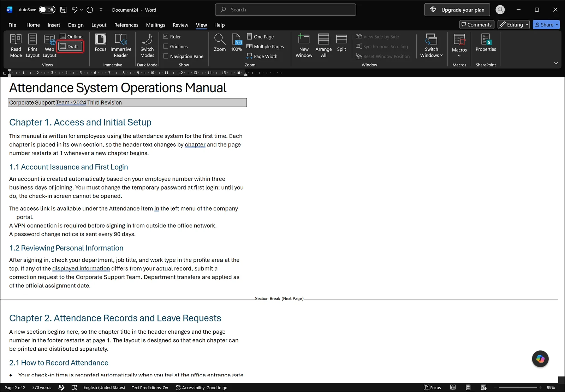Enable the Gridlines checkbox
The width and height of the screenshot is (565, 392).
(x=166, y=46)
